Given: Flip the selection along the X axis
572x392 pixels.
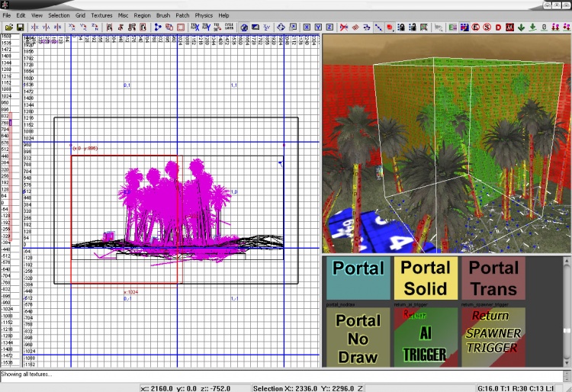Looking at the screenshot, I should (x=34, y=27).
